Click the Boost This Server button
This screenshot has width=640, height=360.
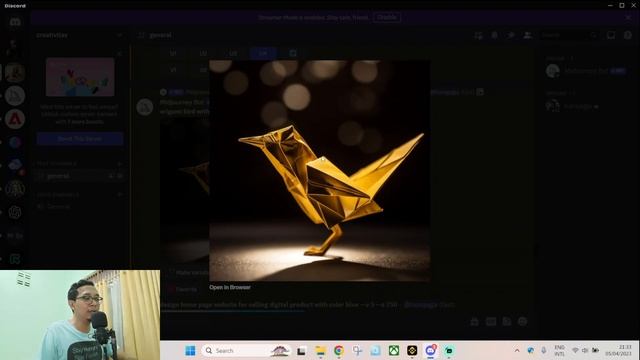[x=80, y=139]
